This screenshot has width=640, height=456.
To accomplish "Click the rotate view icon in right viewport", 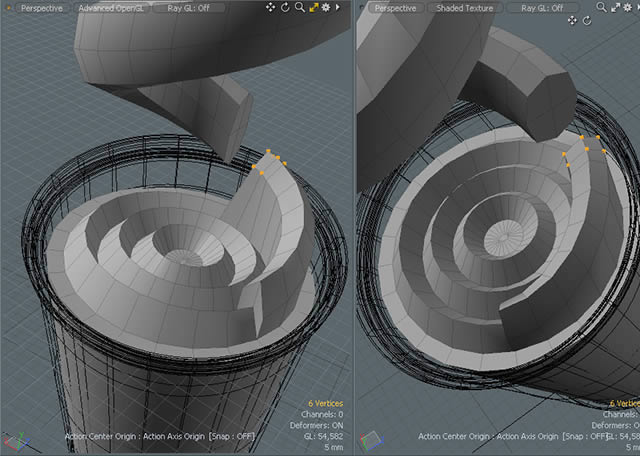I will pos(587,20).
